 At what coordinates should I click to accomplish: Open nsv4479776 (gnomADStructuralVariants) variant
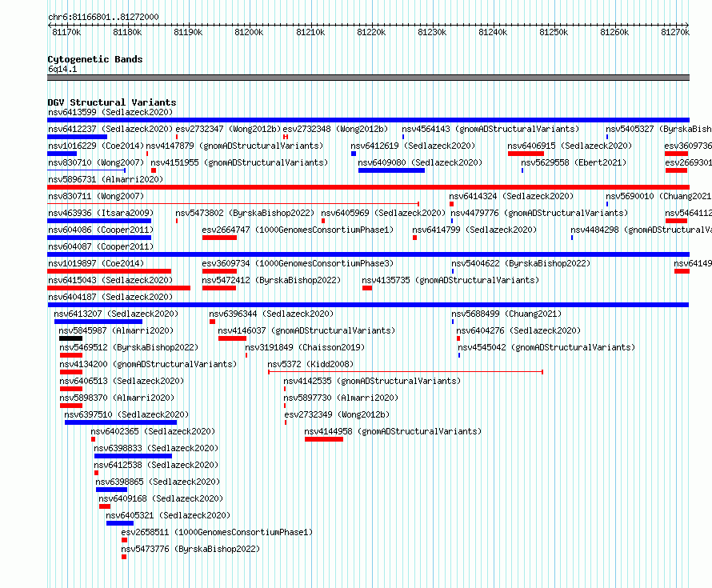coord(539,213)
